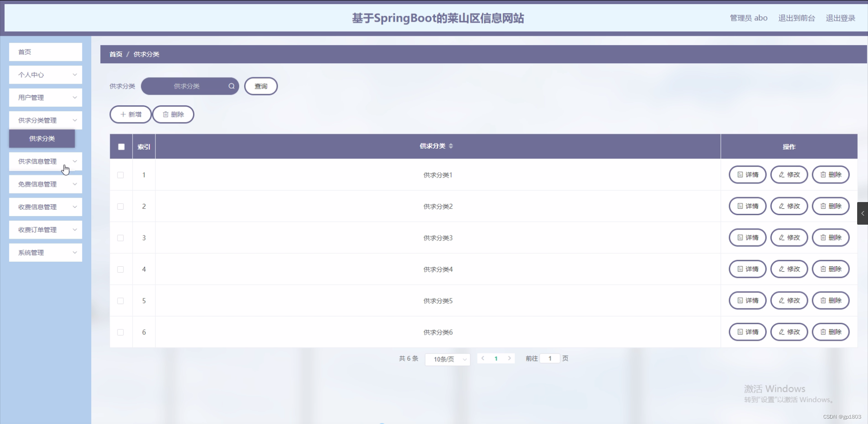The width and height of the screenshot is (868, 424).
Task: Click 修改 for 供求分类6
Action: (x=789, y=332)
